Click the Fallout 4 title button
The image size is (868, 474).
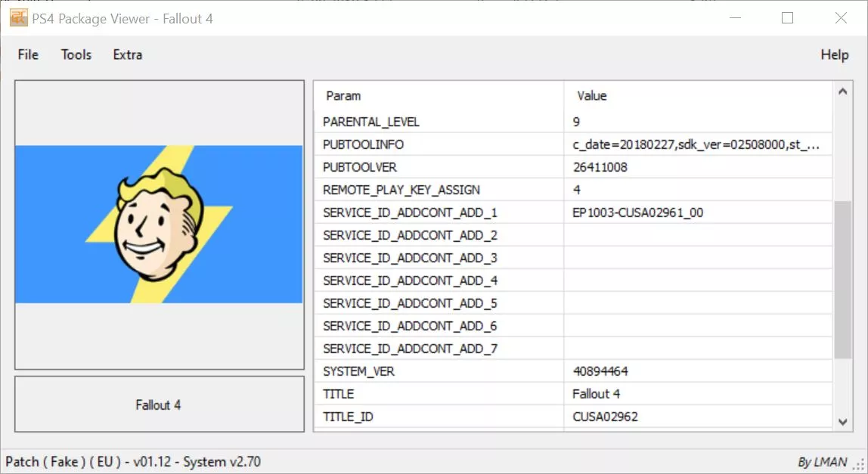pos(159,405)
